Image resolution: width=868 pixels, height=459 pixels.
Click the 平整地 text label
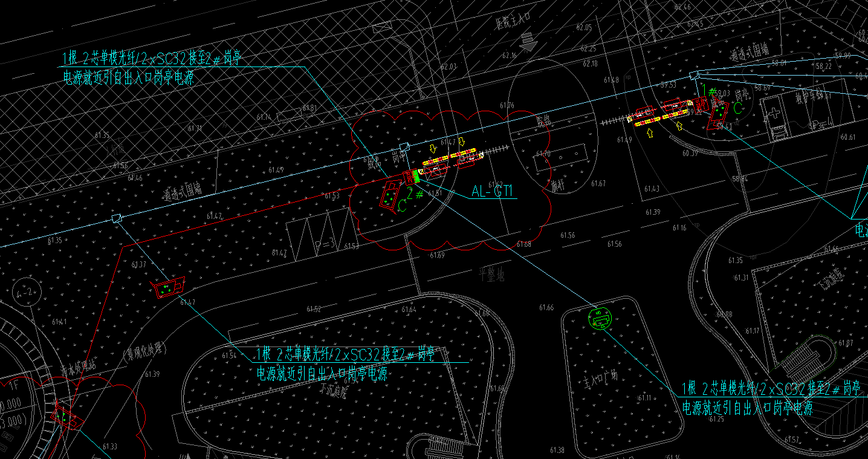[492, 275]
